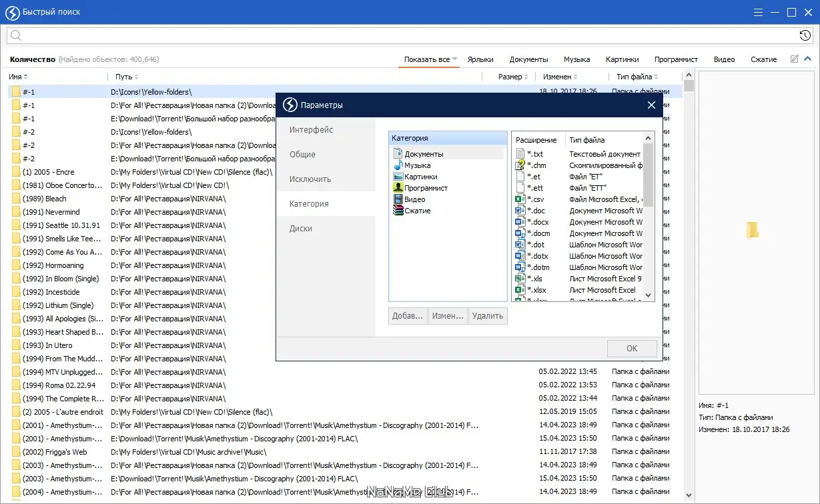The width and height of the screenshot is (820, 504).
Task: Open the hamburger menu in title bar
Action: click(758, 12)
